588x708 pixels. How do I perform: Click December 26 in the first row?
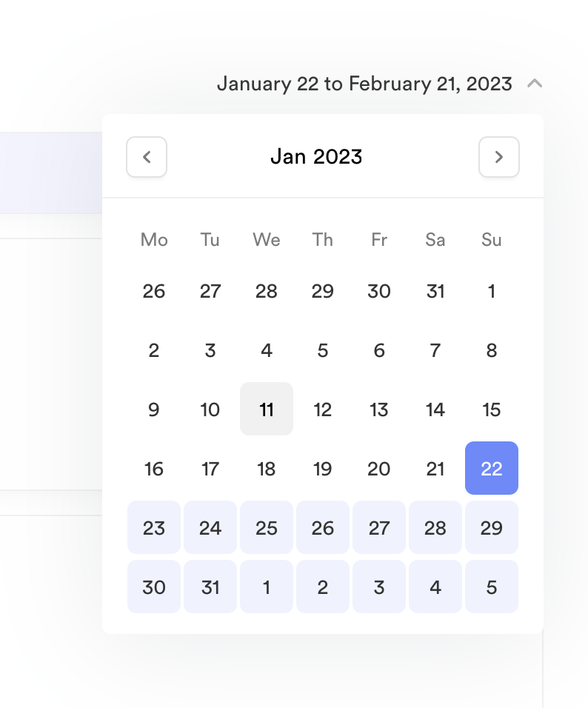click(154, 291)
